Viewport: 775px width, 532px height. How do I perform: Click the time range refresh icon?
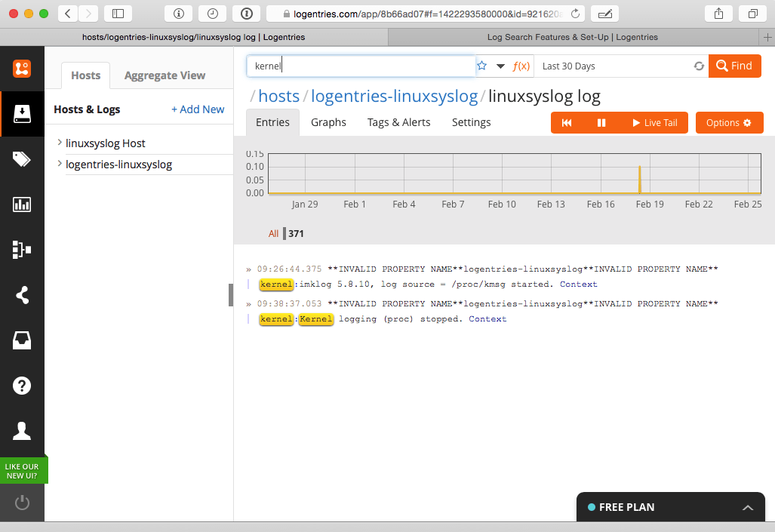coord(699,66)
